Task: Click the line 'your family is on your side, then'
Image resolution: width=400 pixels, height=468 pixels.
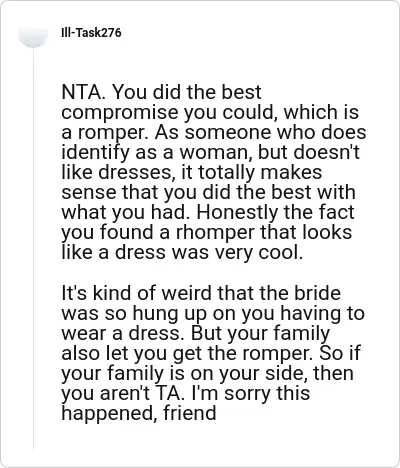Action: click(x=207, y=373)
